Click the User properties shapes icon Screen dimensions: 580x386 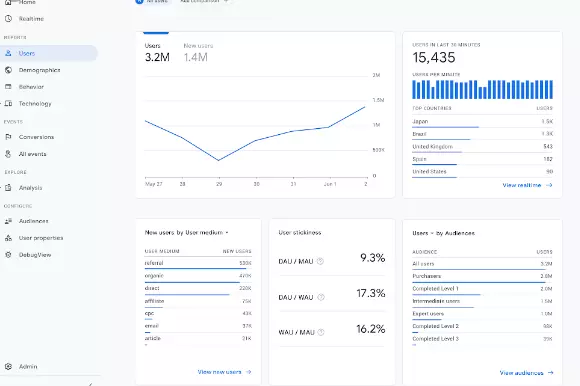[x=9, y=238]
